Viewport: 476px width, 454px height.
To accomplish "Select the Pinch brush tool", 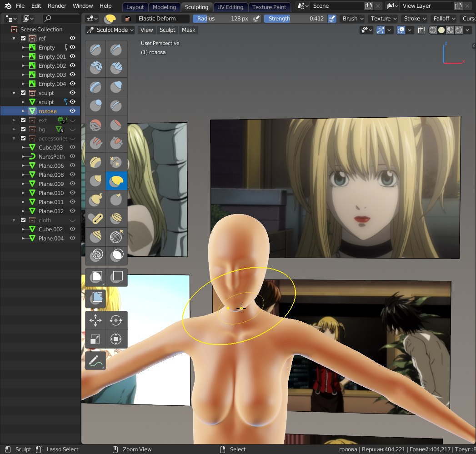I will click(116, 162).
